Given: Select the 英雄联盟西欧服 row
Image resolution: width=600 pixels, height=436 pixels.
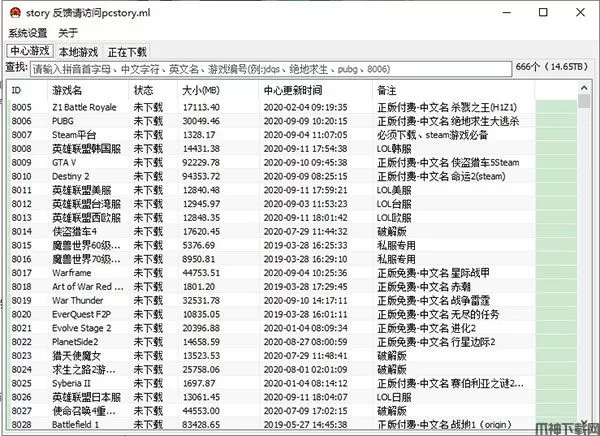Looking at the screenshot, I should [x=292, y=217].
